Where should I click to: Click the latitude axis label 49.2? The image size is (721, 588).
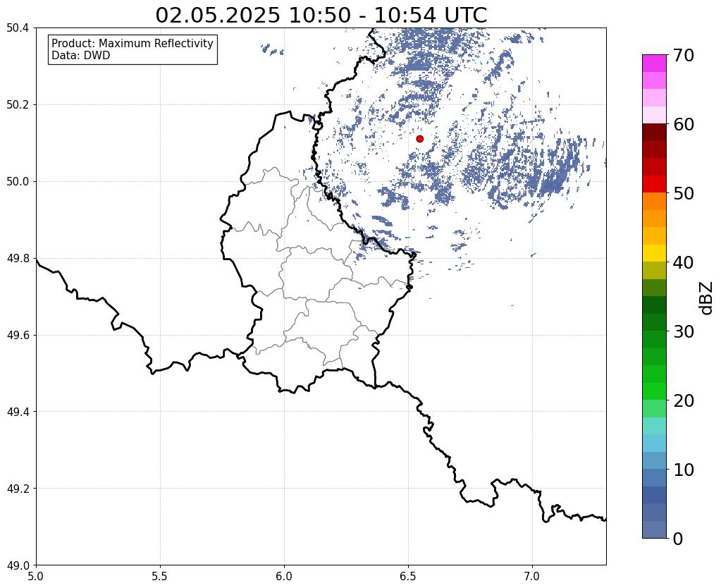(x=18, y=489)
